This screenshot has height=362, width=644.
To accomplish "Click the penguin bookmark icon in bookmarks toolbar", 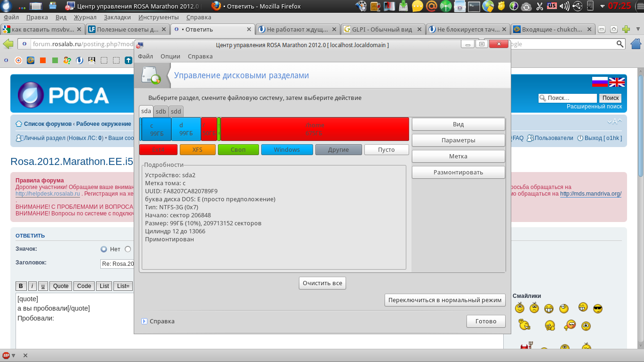I will (92, 60).
